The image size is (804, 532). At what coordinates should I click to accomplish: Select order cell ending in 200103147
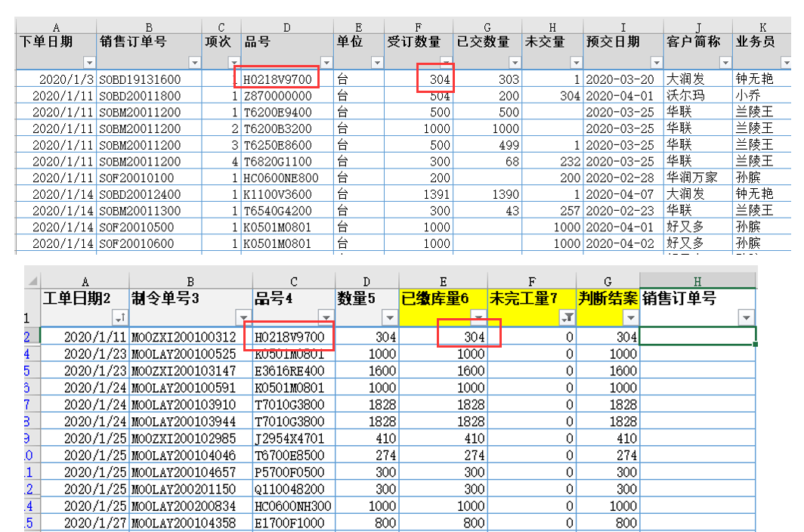tap(190, 370)
